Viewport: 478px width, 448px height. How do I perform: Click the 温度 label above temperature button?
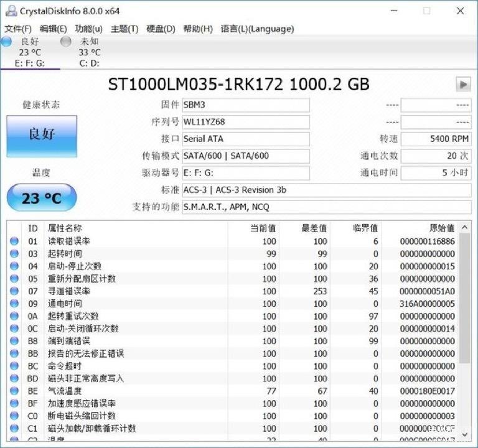point(41,173)
